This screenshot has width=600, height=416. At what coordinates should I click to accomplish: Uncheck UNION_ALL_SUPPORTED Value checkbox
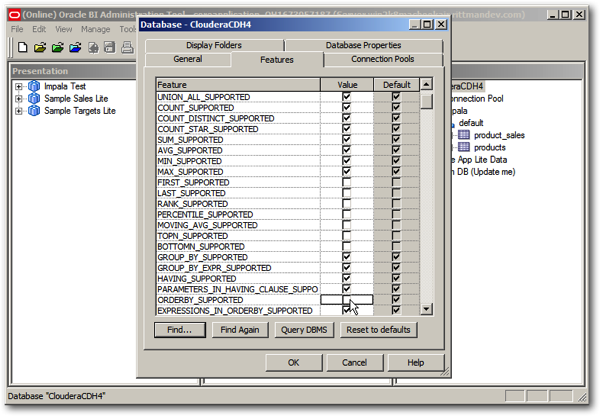pos(347,97)
